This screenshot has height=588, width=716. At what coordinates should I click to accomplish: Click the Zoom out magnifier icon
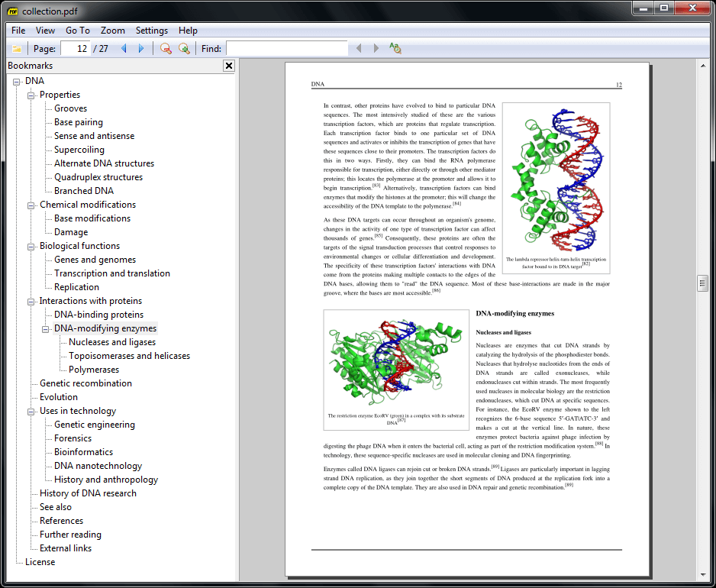click(x=166, y=49)
